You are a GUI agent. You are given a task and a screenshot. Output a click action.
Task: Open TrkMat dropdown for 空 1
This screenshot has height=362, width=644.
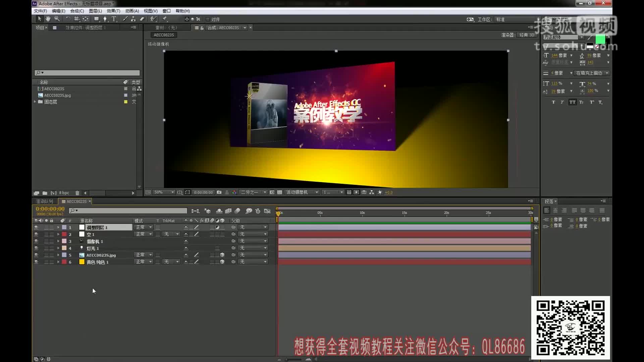[x=171, y=234]
